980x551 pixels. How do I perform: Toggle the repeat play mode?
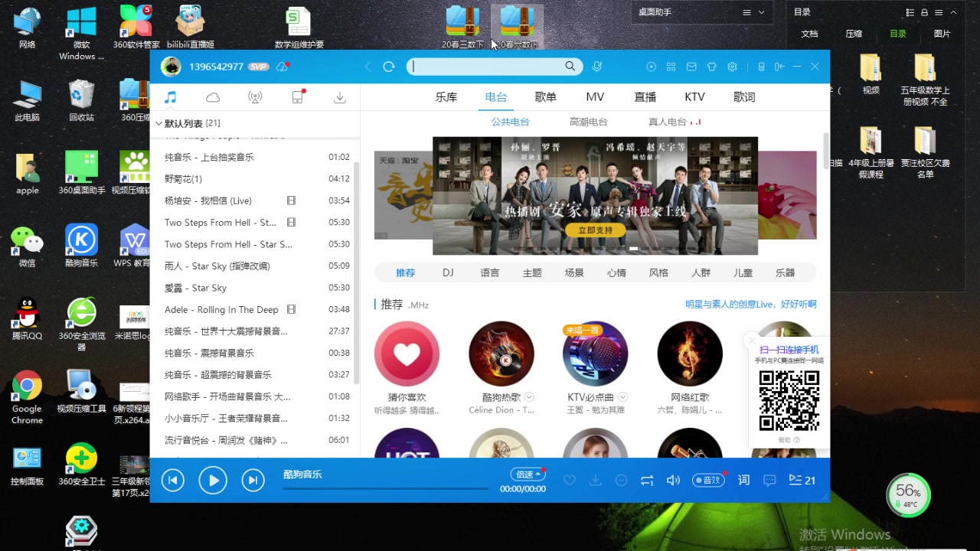647,481
